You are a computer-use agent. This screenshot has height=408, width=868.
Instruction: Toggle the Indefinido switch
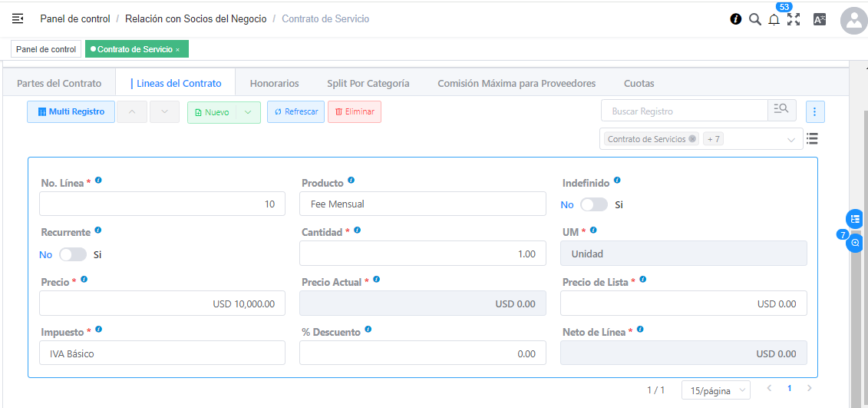(593, 204)
